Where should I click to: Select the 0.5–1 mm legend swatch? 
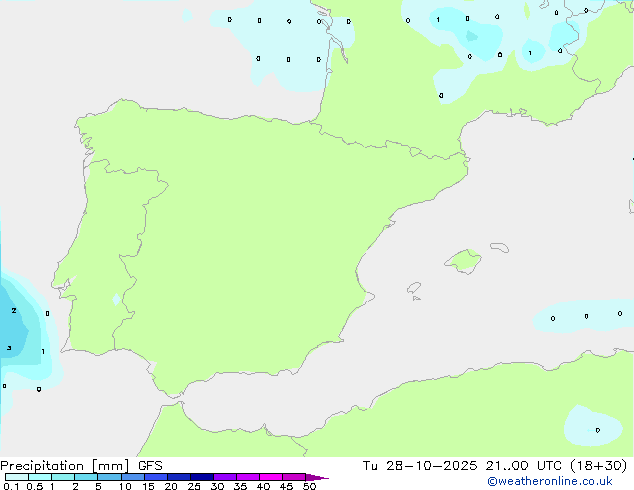(x=40, y=477)
